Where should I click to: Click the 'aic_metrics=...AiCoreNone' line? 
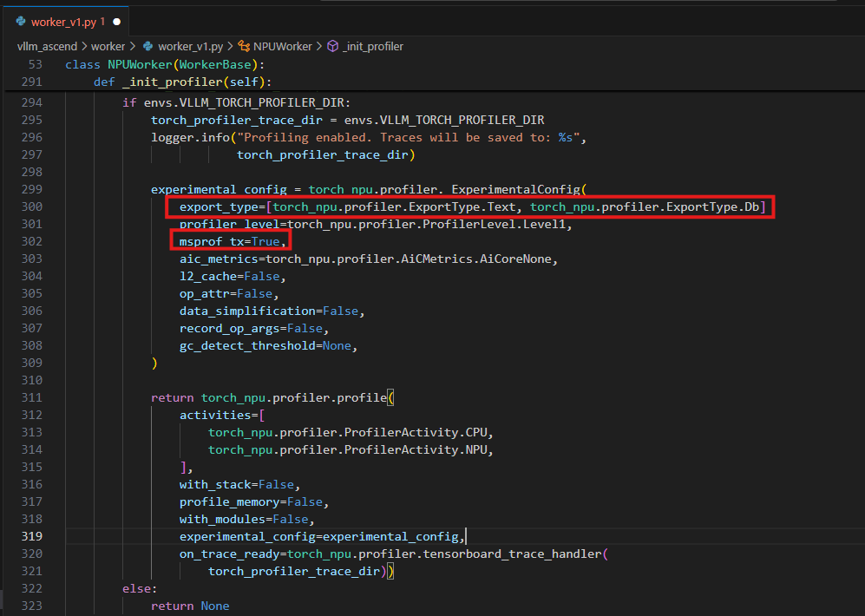pos(369,259)
